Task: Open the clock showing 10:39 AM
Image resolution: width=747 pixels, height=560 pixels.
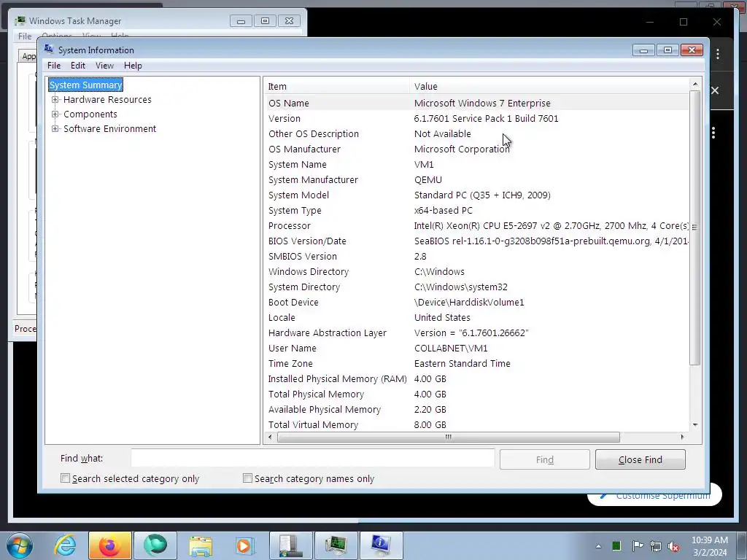Action: [710, 545]
